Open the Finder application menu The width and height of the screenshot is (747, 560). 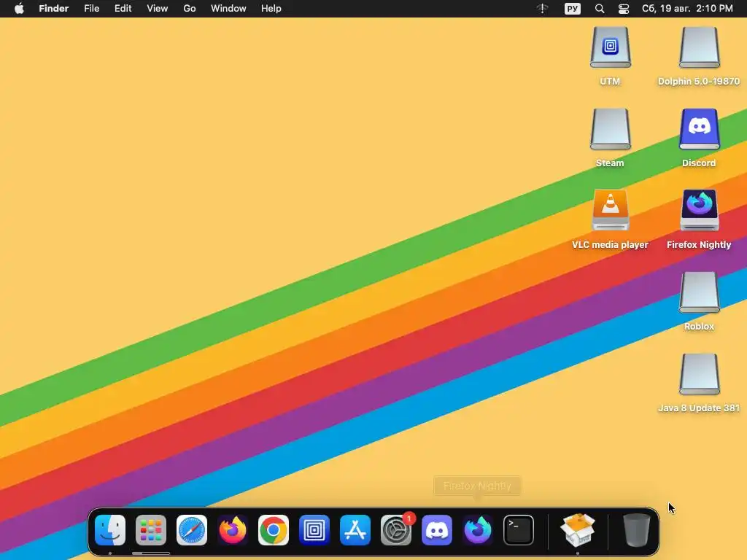pyautogui.click(x=54, y=9)
